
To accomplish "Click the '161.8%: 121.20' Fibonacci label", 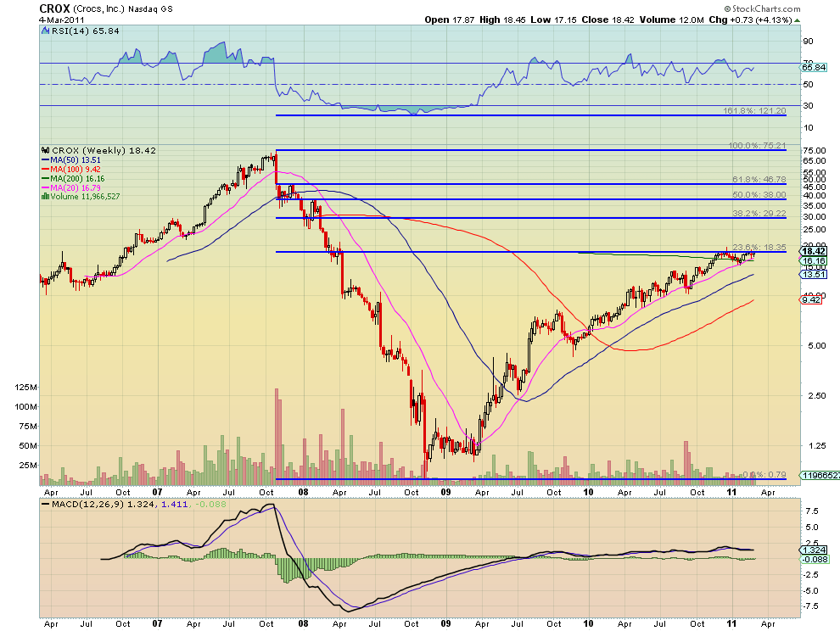I will click(x=754, y=111).
